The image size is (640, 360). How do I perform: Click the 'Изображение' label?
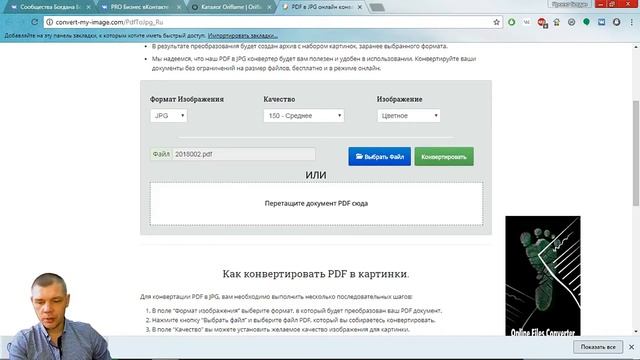pyautogui.click(x=399, y=99)
